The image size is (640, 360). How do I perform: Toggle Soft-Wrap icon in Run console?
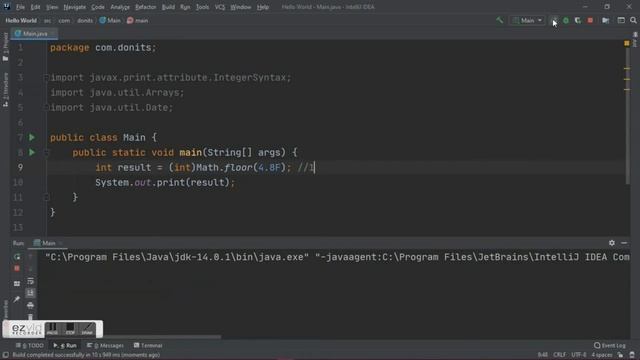coord(30,281)
